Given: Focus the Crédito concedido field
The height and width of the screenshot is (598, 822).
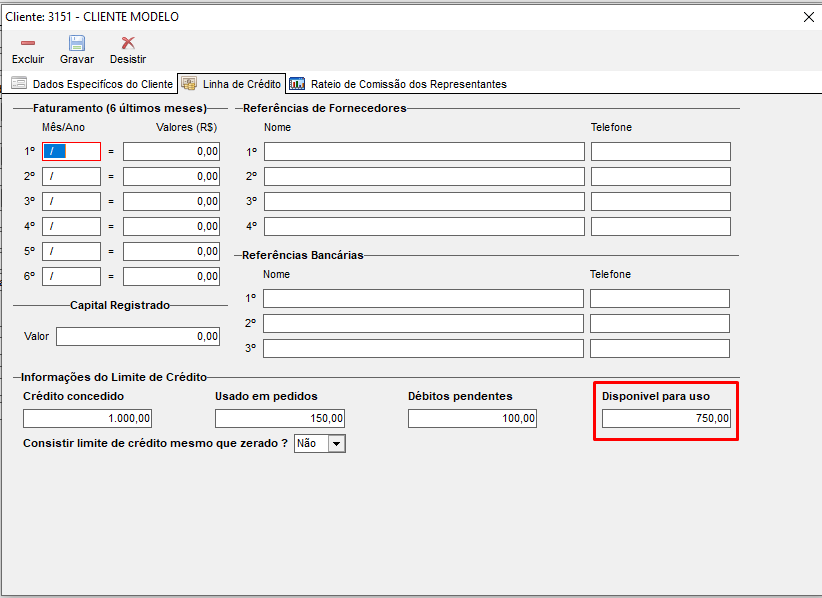Looking at the screenshot, I should tap(88, 418).
